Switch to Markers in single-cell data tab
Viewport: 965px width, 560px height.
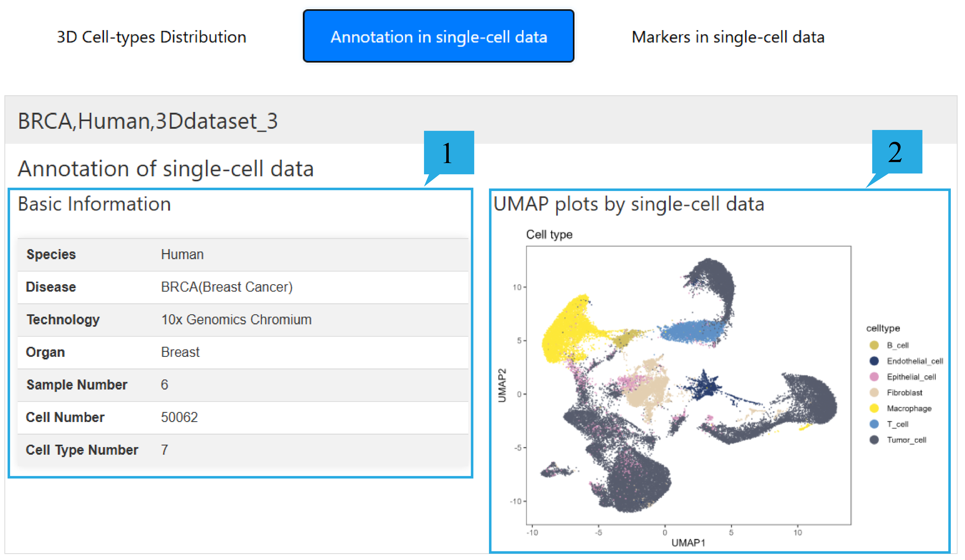tap(728, 37)
